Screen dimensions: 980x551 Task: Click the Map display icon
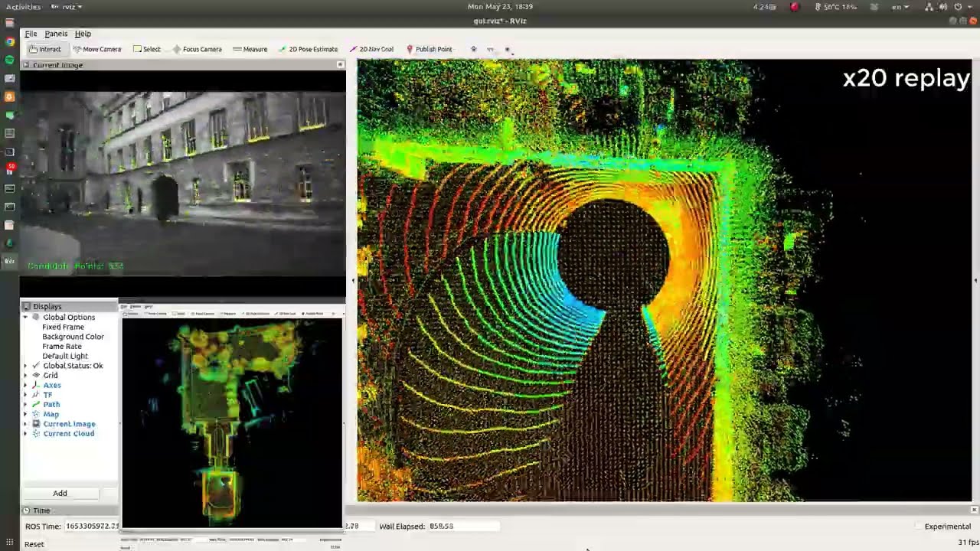pyautogui.click(x=36, y=414)
